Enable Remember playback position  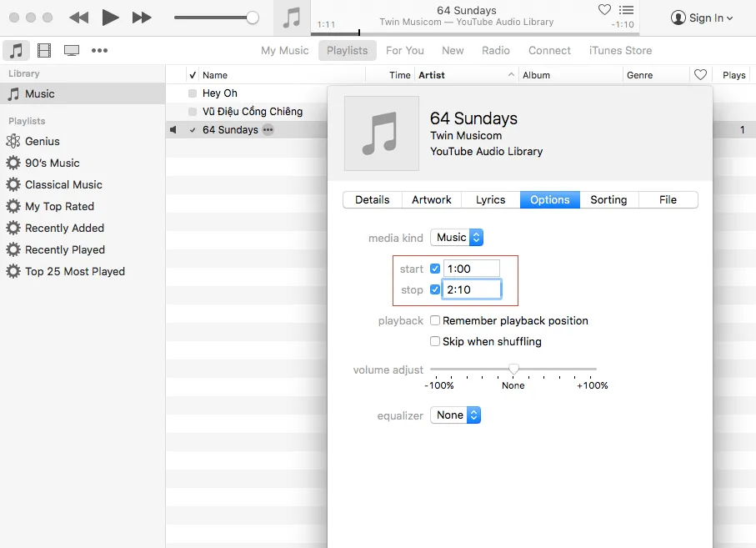(x=435, y=321)
